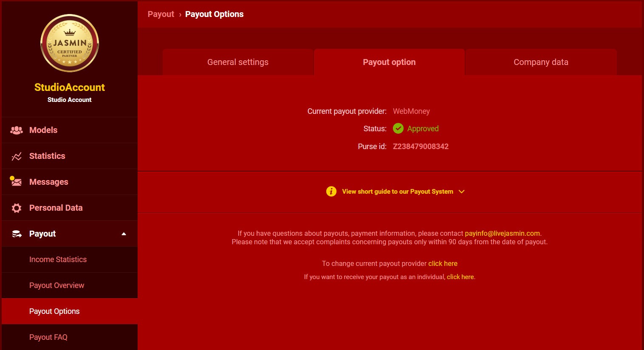The height and width of the screenshot is (350, 644).
Task: Click the Jasmin Certified Partner badge
Action: pos(70,43)
